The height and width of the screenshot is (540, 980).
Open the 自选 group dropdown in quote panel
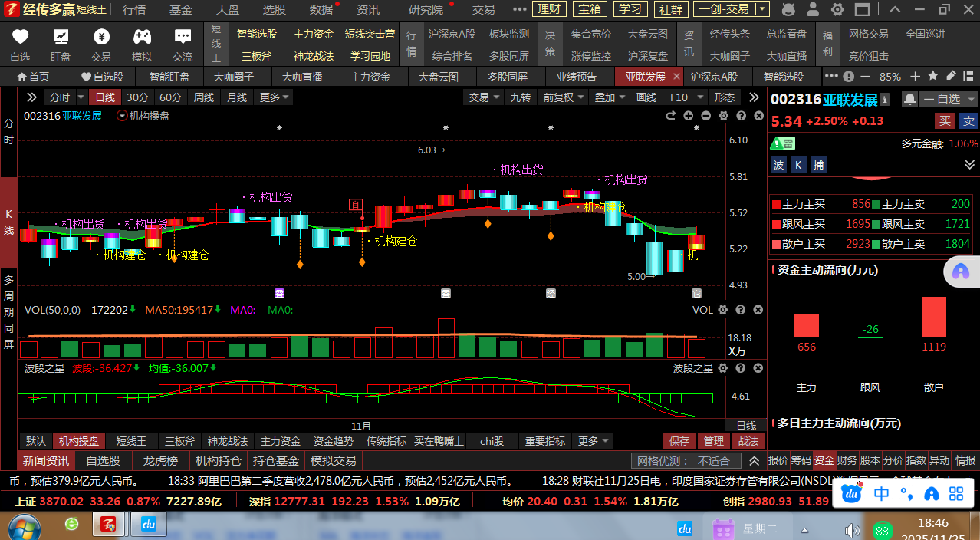tap(949, 99)
